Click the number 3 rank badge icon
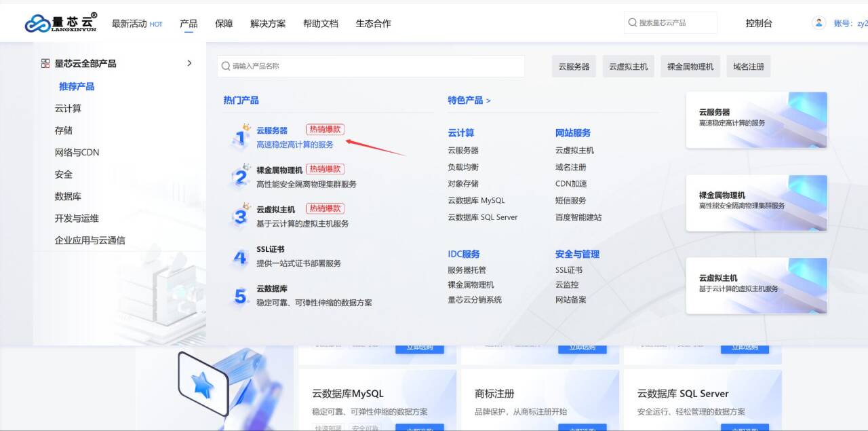The image size is (868, 431). 240,215
